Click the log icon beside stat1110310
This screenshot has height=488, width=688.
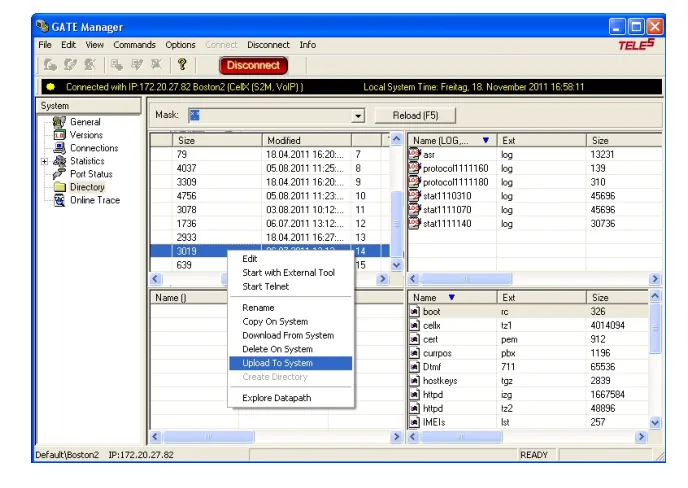pyautogui.click(x=415, y=195)
